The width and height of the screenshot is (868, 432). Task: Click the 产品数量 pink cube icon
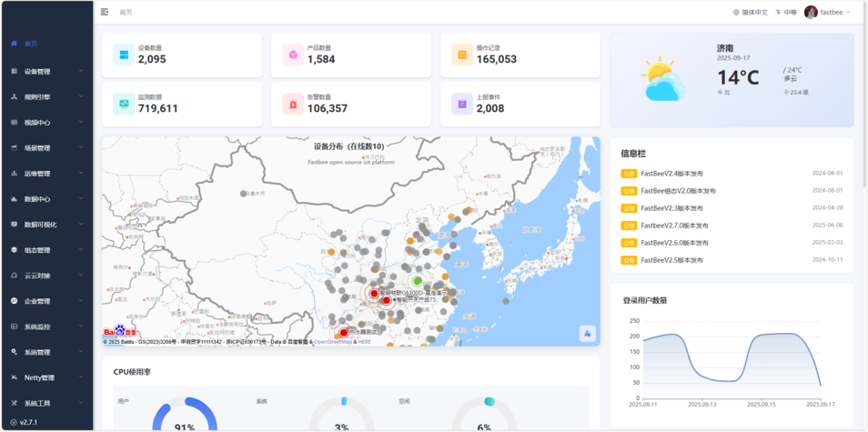[293, 55]
